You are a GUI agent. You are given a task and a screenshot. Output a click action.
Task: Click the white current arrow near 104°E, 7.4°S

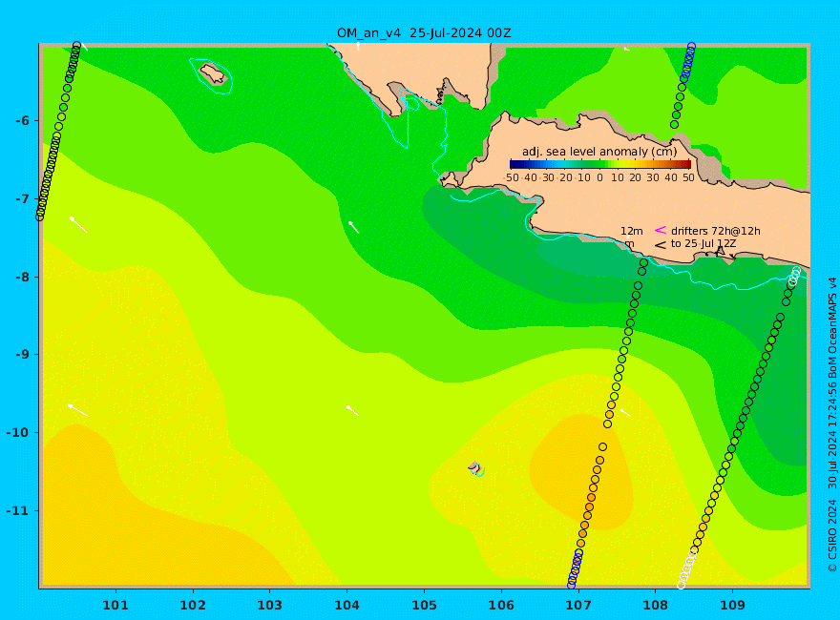point(353,227)
